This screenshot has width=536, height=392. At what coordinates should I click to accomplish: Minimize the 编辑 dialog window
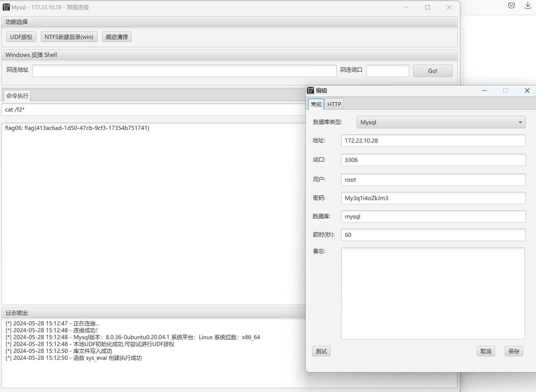point(484,90)
